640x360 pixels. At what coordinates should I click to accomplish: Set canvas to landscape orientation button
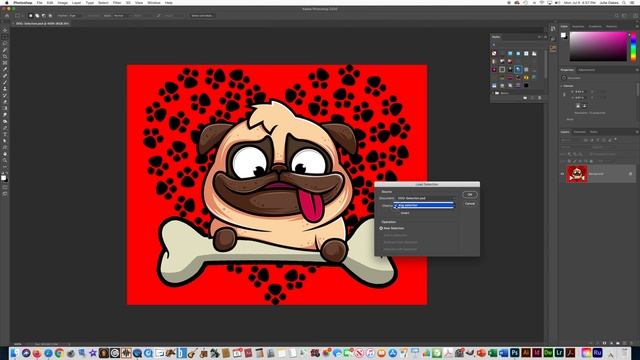(584, 106)
